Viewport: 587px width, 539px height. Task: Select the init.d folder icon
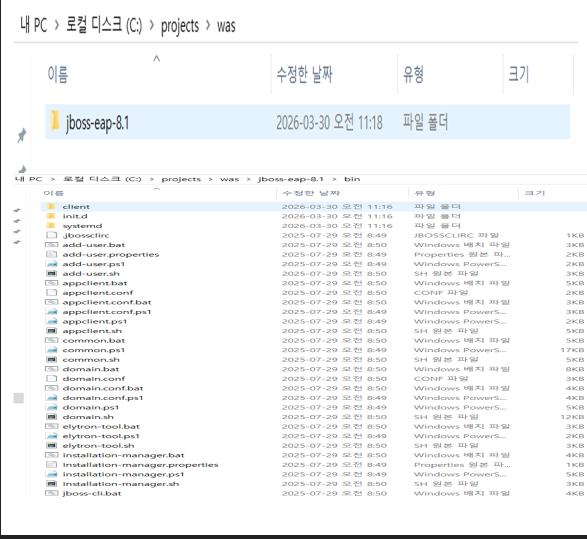click(51, 216)
